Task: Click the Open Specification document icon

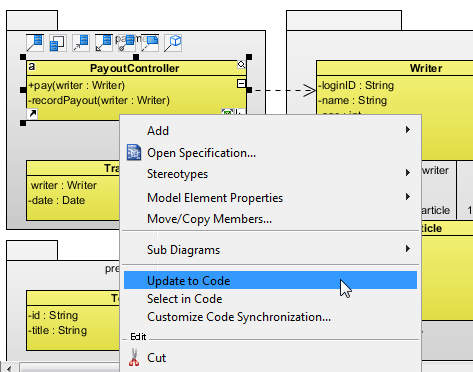Action: click(134, 153)
